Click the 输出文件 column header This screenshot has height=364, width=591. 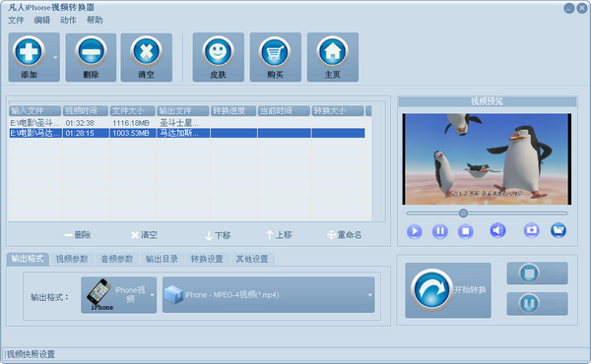click(x=183, y=110)
